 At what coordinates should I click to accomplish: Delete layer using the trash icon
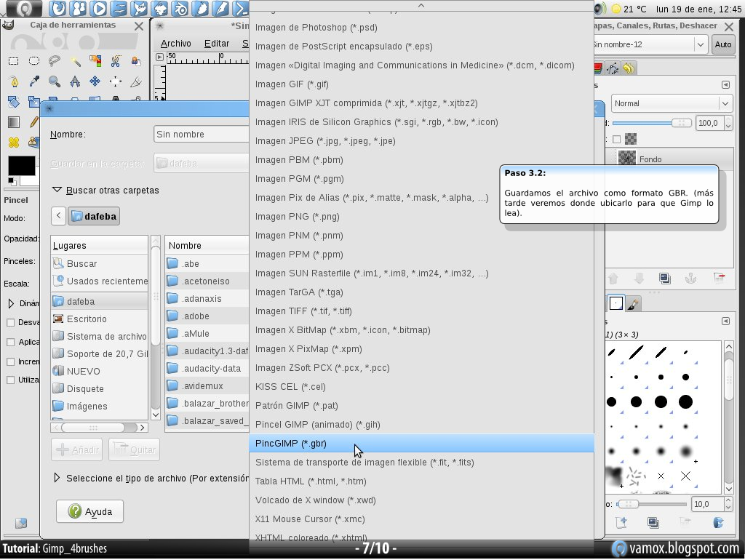719,279
